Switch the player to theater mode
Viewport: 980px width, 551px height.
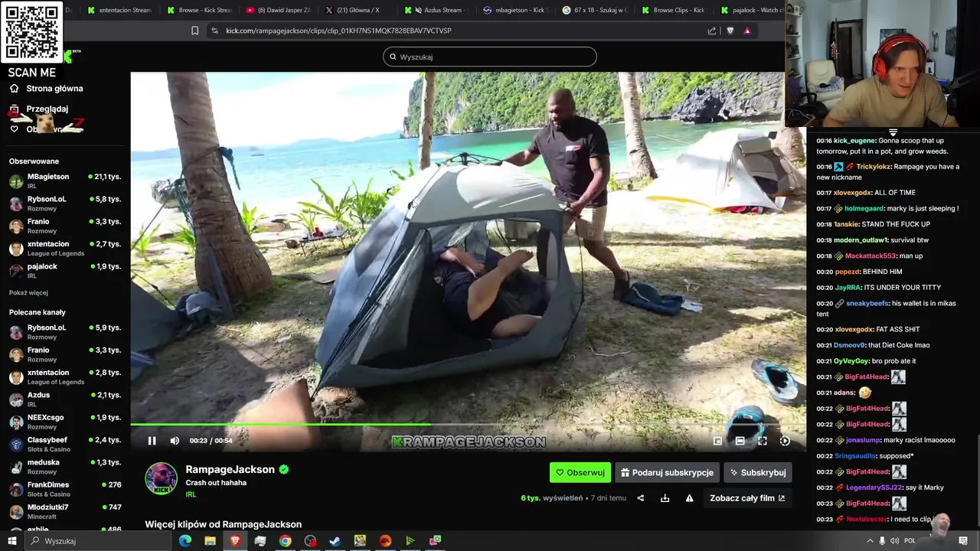(740, 441)
